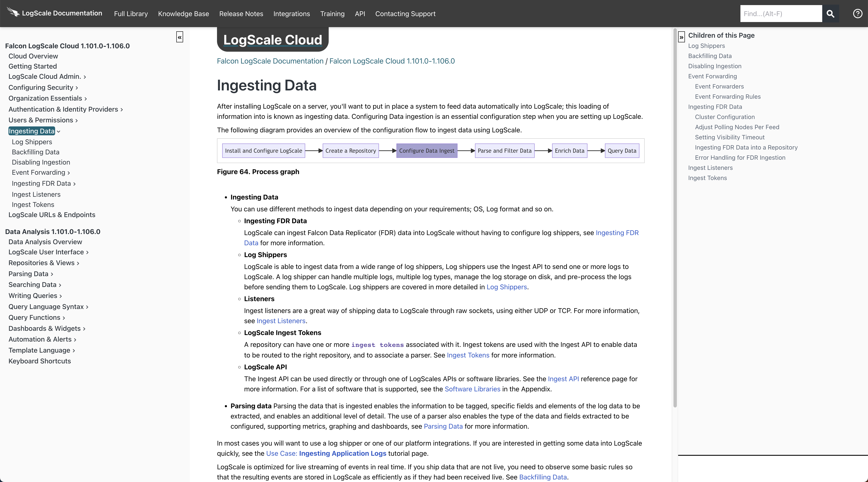The image size is (868, 482).
Task: Click in the Find search field
Action: tap(781, 14)
